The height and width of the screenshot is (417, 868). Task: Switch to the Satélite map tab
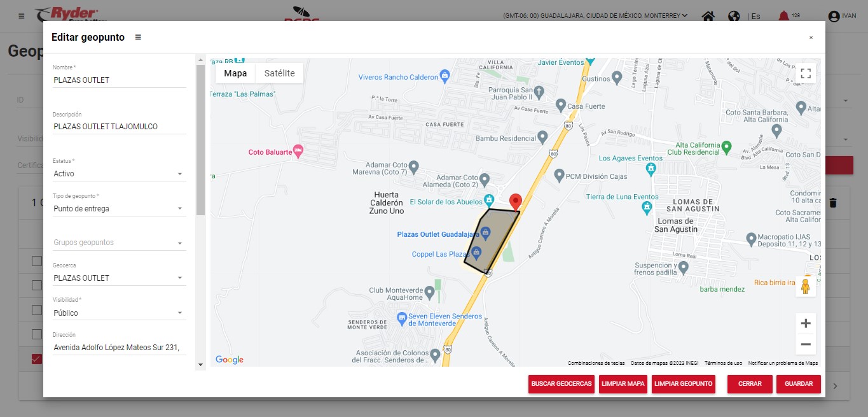coord(279,73)
